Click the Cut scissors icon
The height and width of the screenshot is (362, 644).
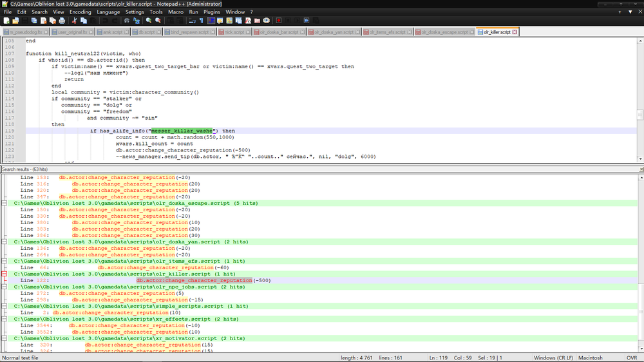[74, 21]
